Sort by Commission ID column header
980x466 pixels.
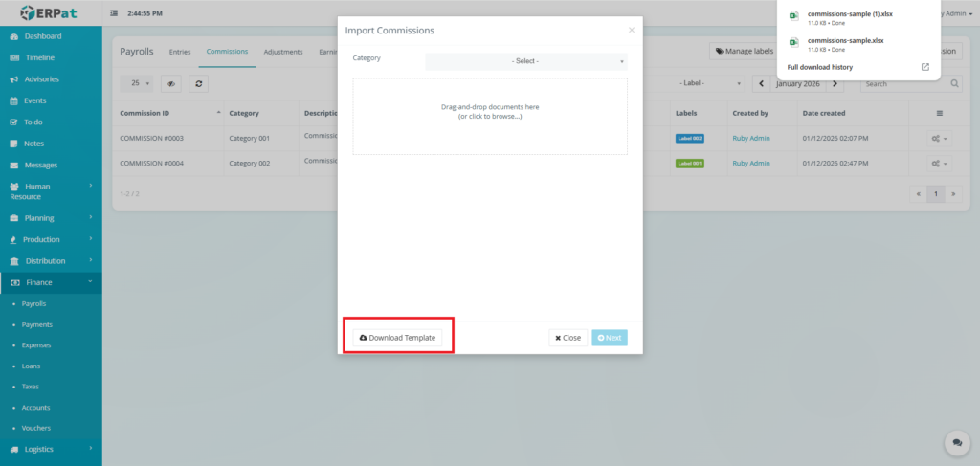click(x=168, y=113)
